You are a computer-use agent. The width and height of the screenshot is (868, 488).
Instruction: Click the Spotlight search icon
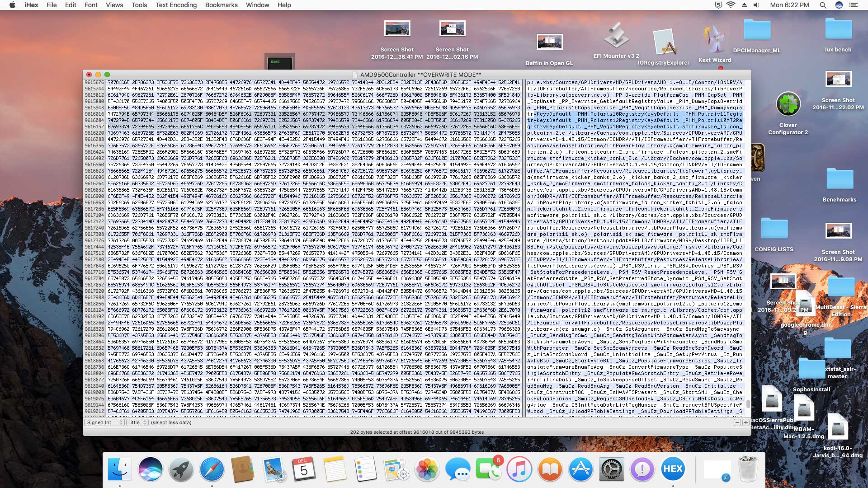pyautogui.click(x=823, y=5)
